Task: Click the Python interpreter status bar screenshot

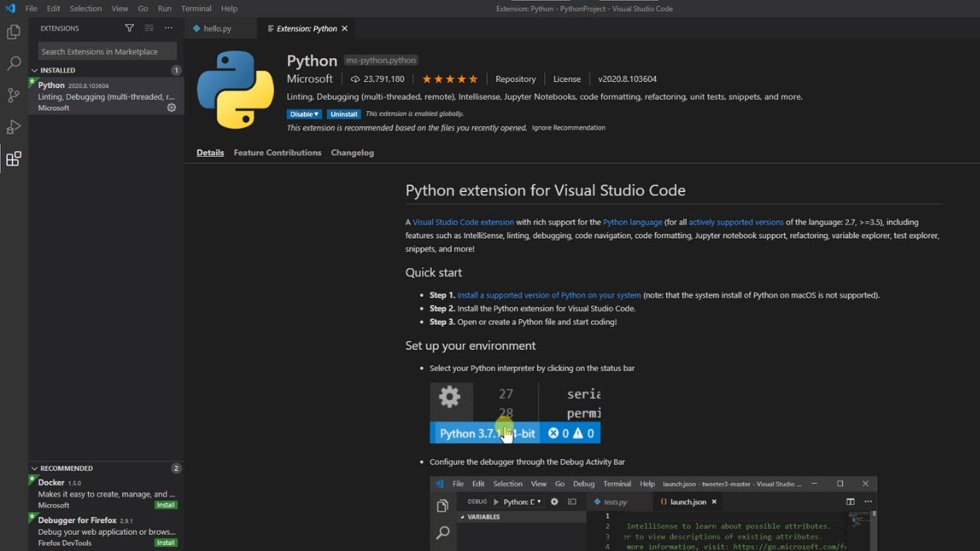Action: 515,413
